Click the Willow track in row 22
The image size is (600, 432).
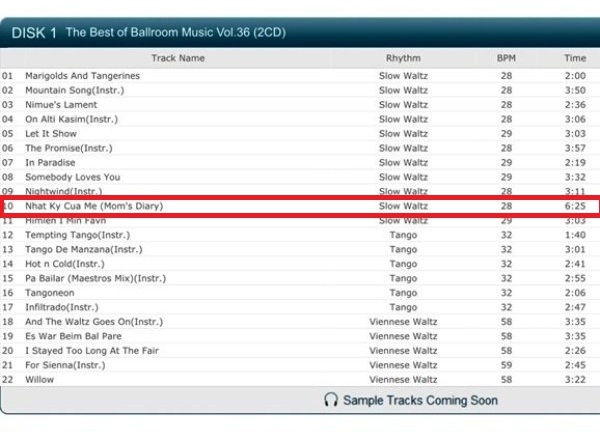pos(40,380)
